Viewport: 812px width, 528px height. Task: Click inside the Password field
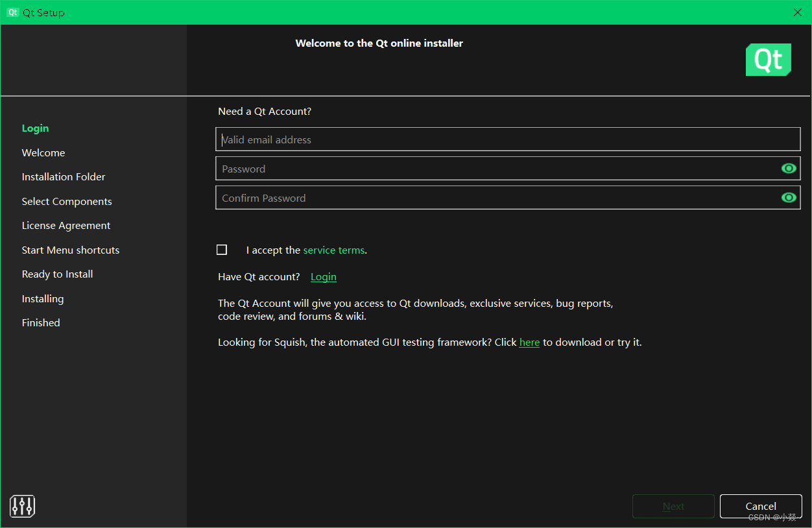[x=454, y=168]
